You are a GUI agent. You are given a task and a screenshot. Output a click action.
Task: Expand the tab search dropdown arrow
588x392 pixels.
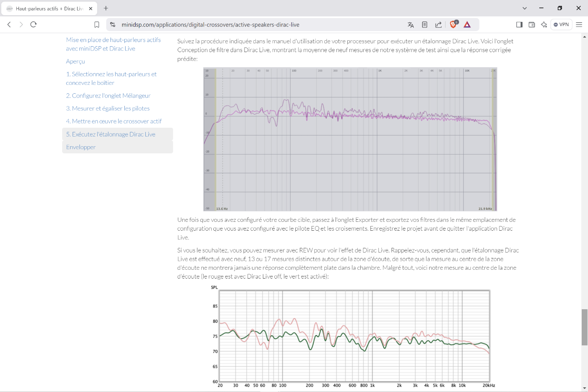(525, 8)
